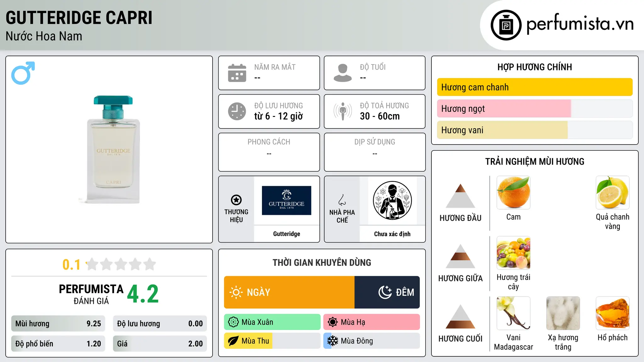
Task: Open the Gutteridge brand logo
Action: coord(286,200)
